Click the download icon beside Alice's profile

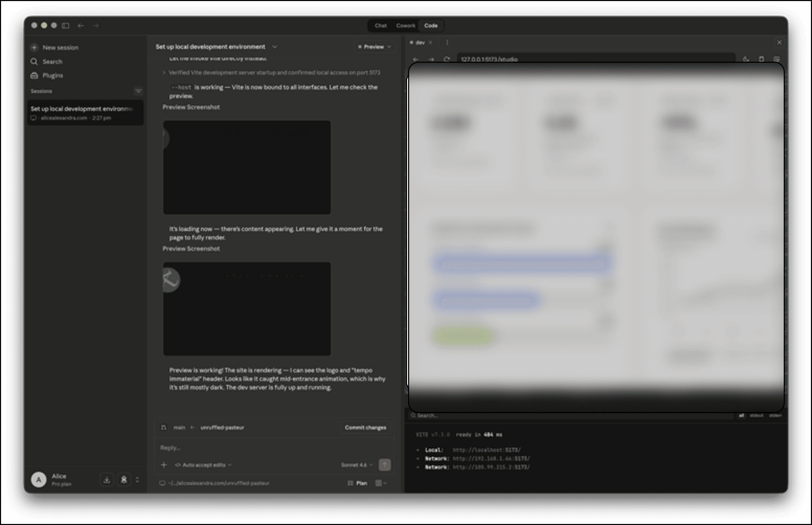tap(107, 480)
